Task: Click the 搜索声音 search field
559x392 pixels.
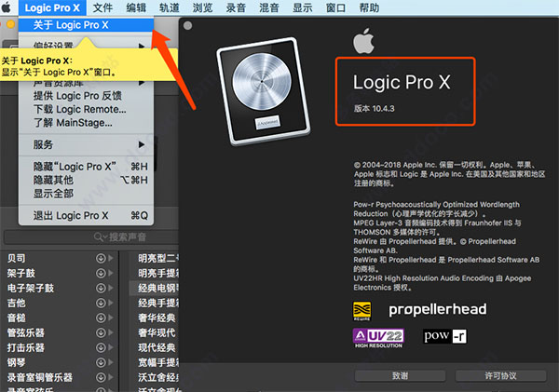Action: click(x=91, y=237)
